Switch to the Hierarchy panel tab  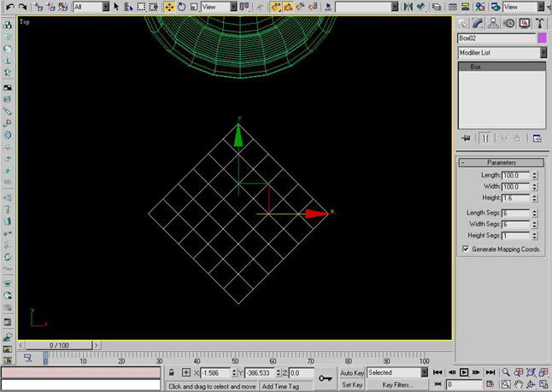(x=493, y=24)
